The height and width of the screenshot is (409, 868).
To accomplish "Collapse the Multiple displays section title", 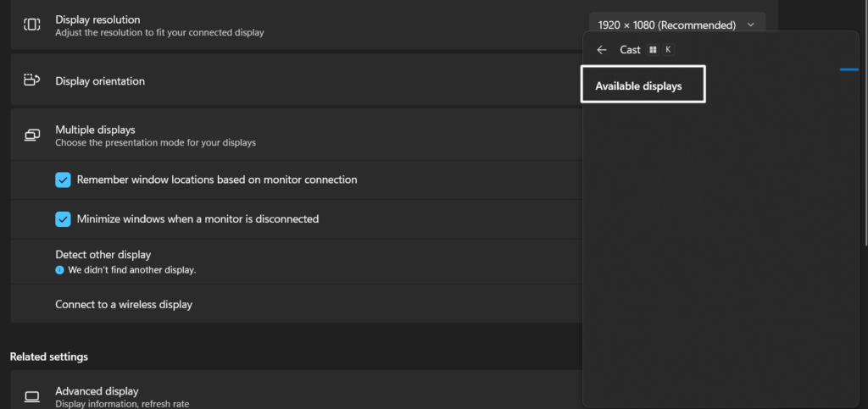I will click(x=95, y=130).
